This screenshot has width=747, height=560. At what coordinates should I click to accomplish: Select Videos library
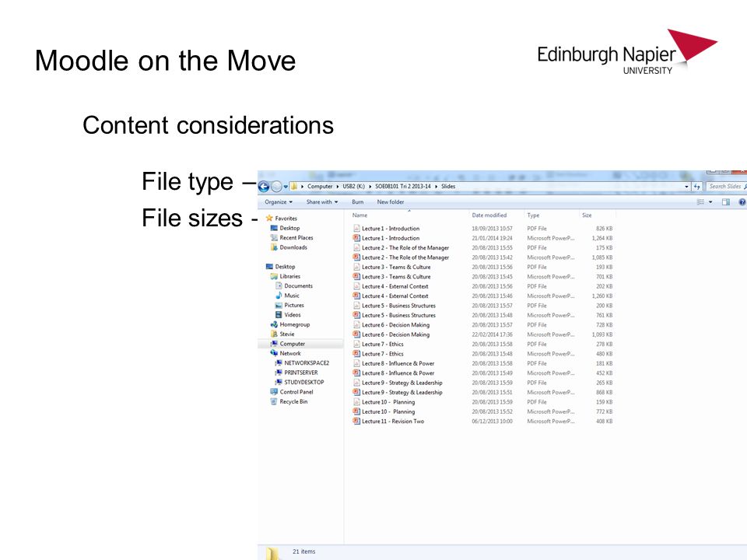click(293, 315)
